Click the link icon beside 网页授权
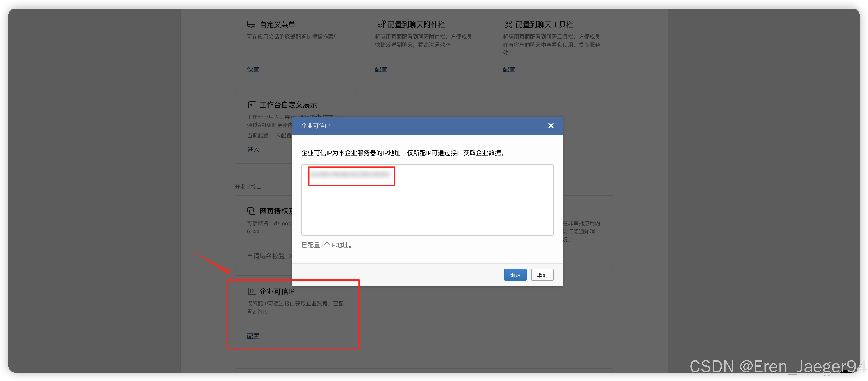The width and height of the screenshot is (868, 381). tap(251, 211)
